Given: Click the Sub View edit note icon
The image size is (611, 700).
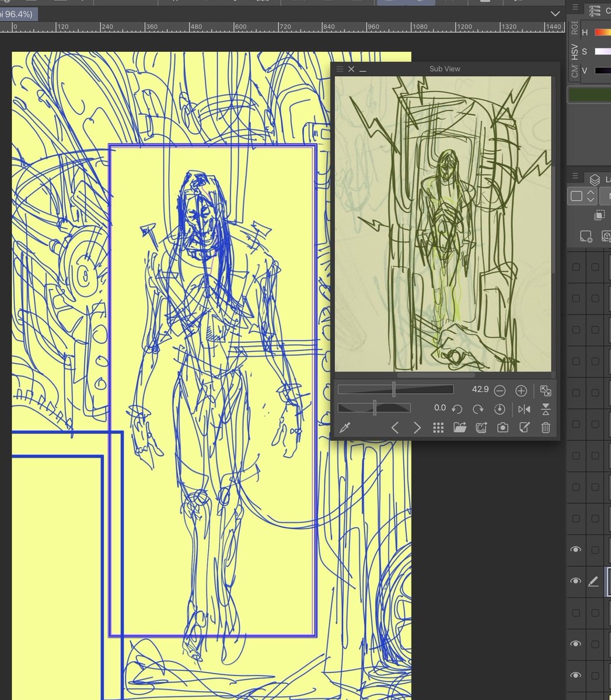Looking at the screenshot, I should [524, 428].
